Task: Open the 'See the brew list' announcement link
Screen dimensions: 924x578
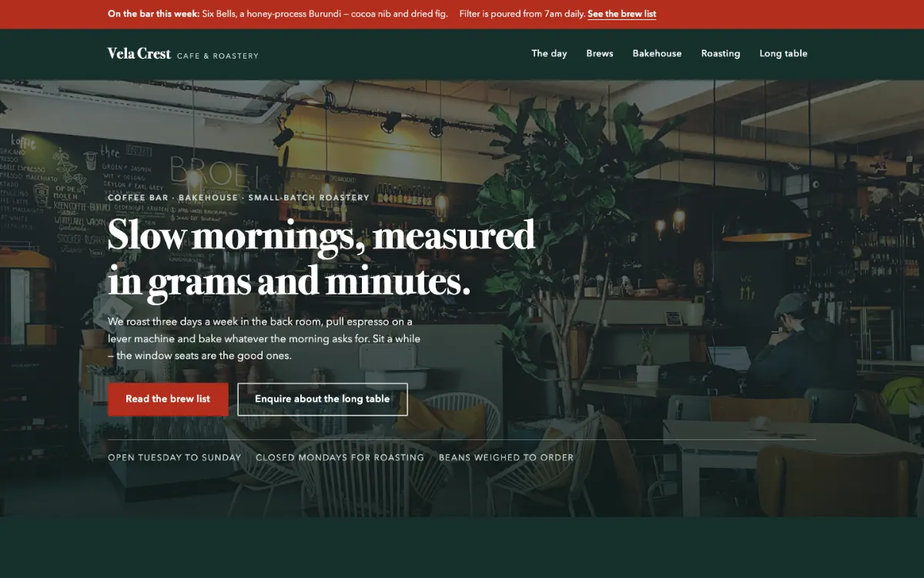Action: [x=621, y=14]
